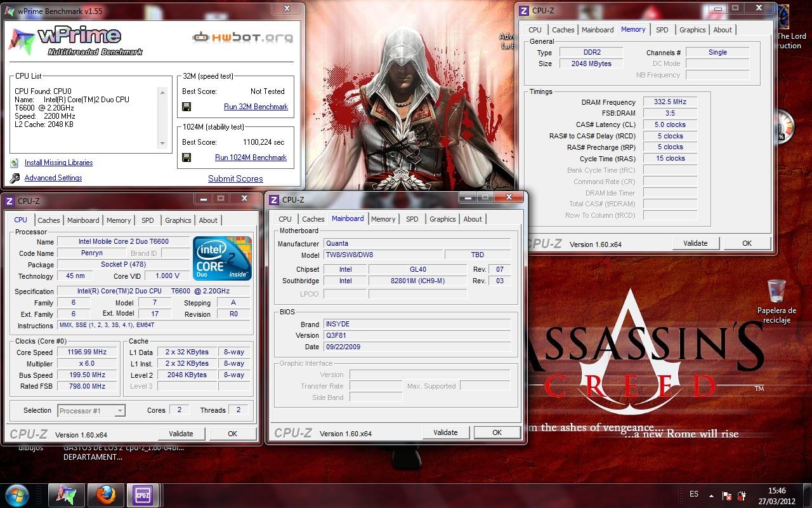The image size is (812, 508).
Task: Select Graphics tab in Mainboard window
Action: 443,219
